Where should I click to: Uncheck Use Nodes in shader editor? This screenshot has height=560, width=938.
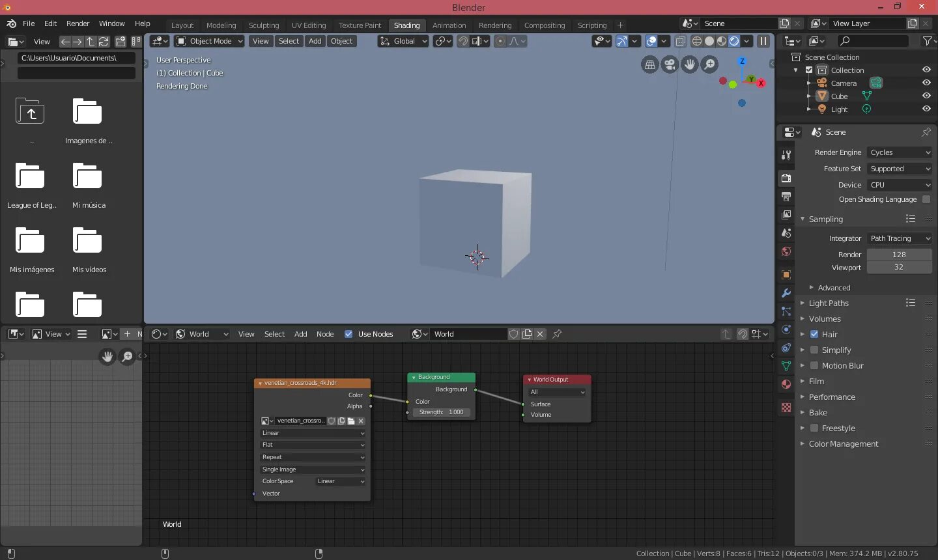pyautogui.click(x=348, y=334)
